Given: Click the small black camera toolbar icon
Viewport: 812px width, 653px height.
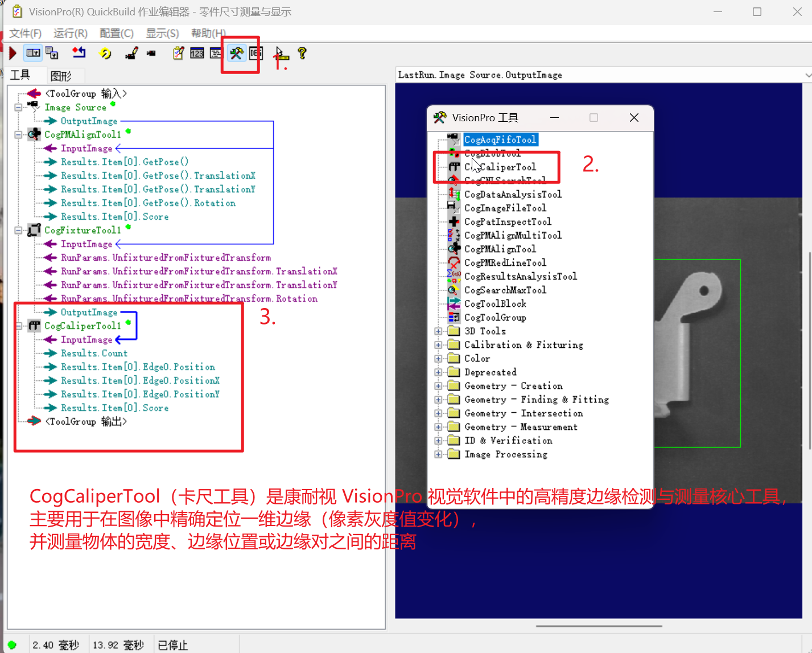Looking at the screenshot, I should pyautogui.click(x=151, y=54).
